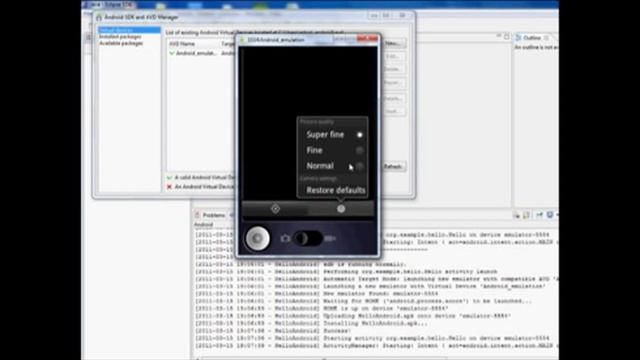
Task: Click the Installing HelloAndroid.apk console line
Action: coord(375,323)
